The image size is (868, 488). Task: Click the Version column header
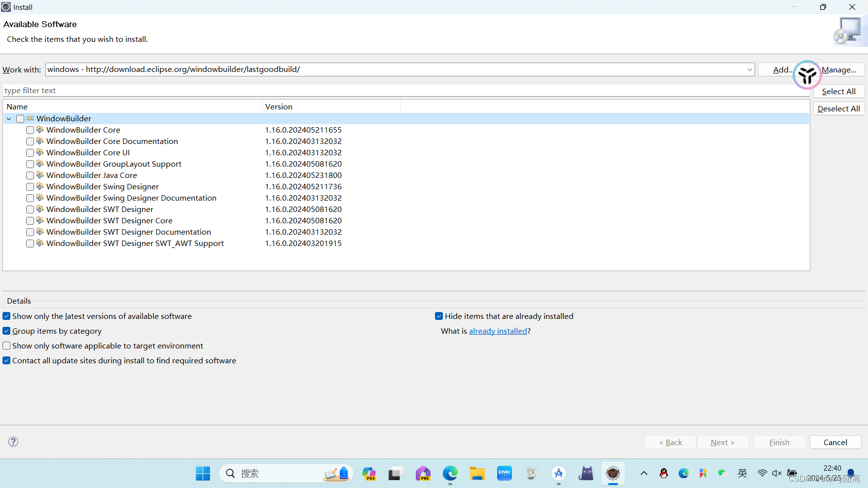coord(330,107)
